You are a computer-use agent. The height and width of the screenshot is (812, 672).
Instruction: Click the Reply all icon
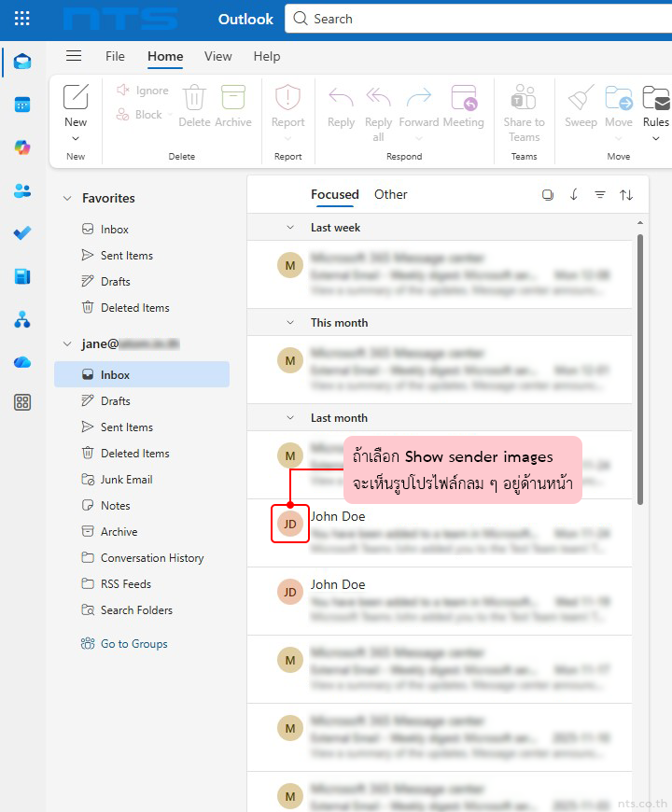[378, 97]
